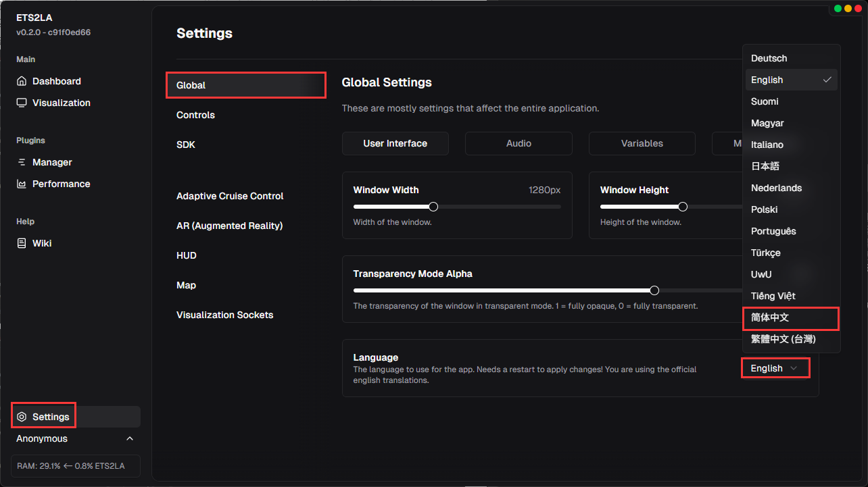Switch to the User Interface tab
Image resolution: width=868 pixels, height=487 pixels.
pos(395,143)
